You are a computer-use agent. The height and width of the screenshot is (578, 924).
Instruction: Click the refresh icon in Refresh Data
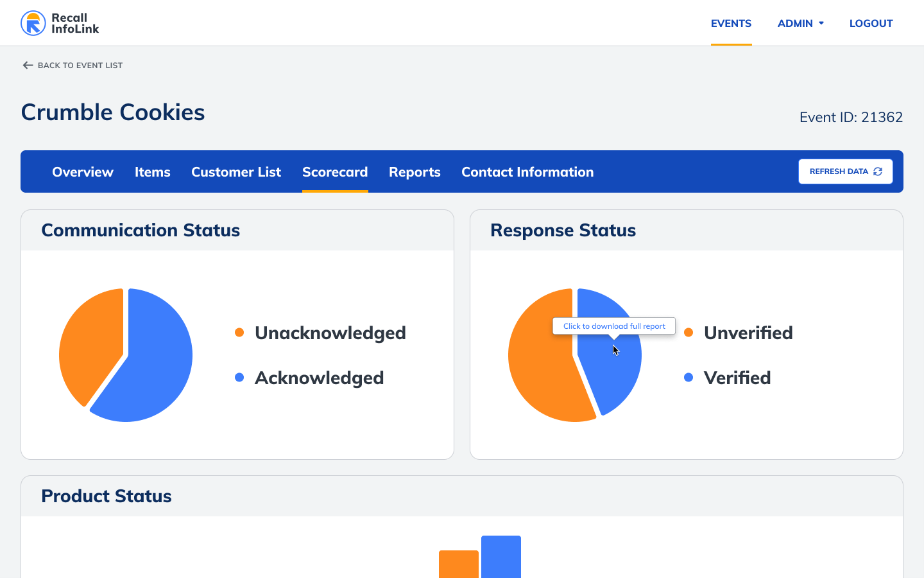click(x=878, y=171)
